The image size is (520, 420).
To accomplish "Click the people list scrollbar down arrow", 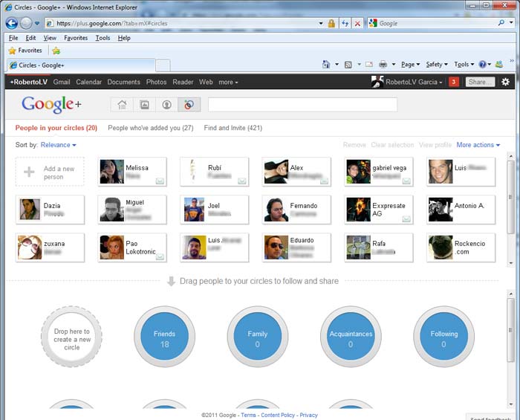I will (x=511, y=262).
